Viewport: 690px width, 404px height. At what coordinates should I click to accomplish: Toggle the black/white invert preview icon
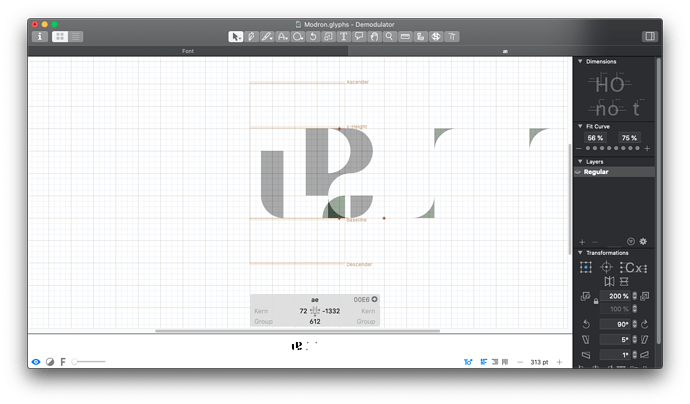coord(50,362)
